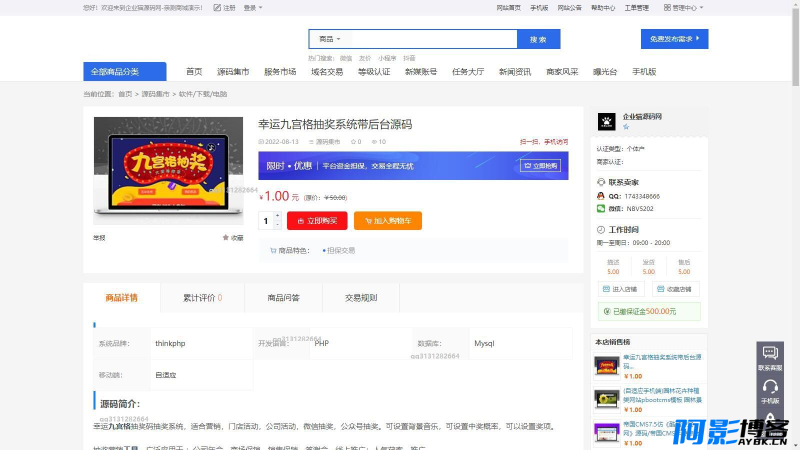Open the 服务市场 nav item

(280, 71)
